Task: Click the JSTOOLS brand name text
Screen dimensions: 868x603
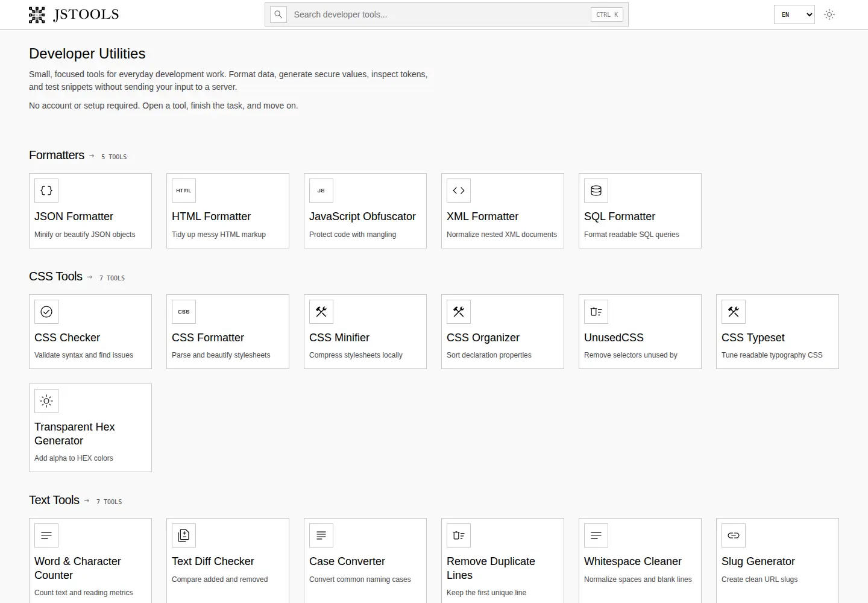Action: coord(86,14)
